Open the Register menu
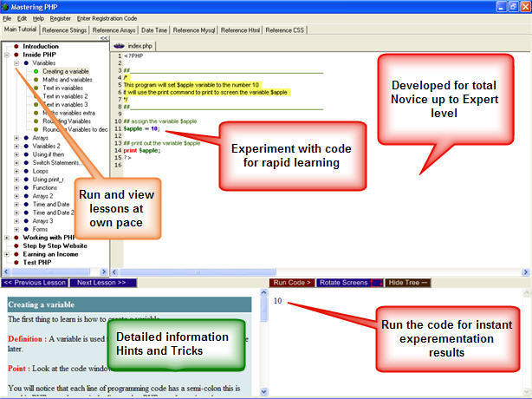The image size is (532, 399). point(60,18)
